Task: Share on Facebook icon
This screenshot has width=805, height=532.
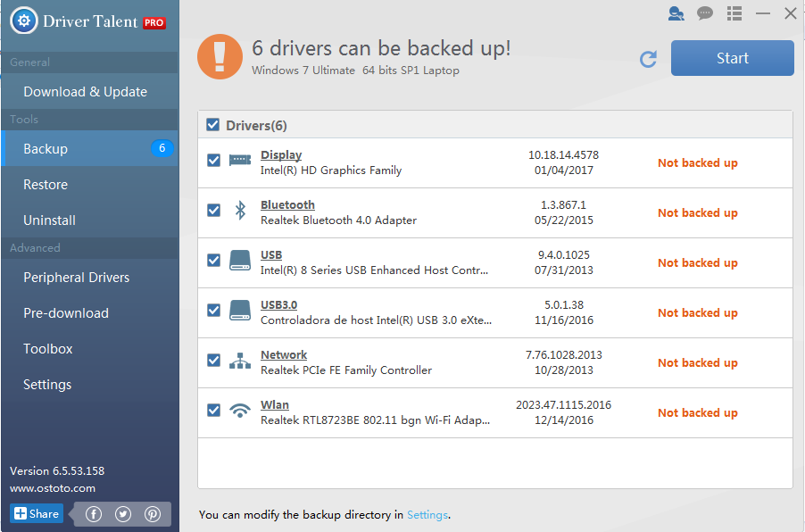Action: click(x=94, y=513)
